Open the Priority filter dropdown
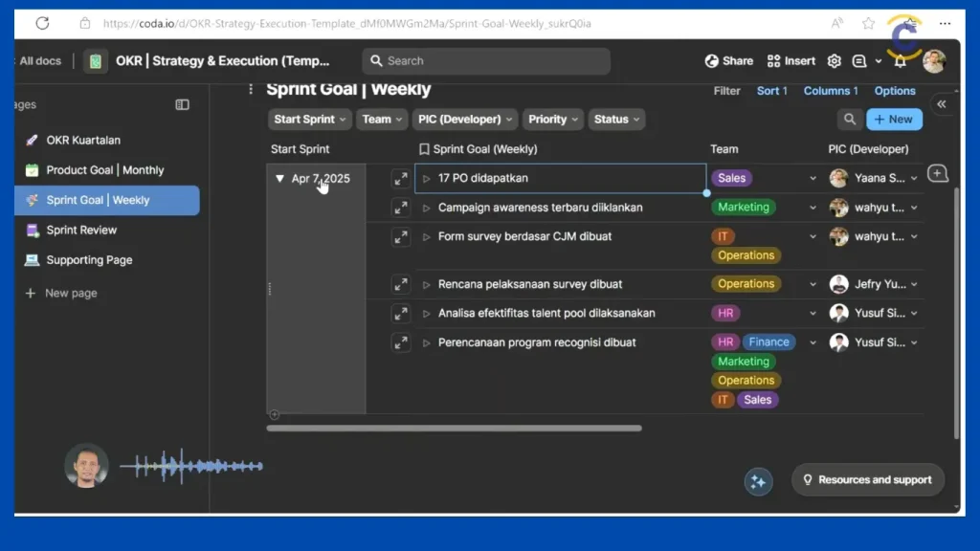This screenshot has height=551, width=980. click(x=553, y=120)
